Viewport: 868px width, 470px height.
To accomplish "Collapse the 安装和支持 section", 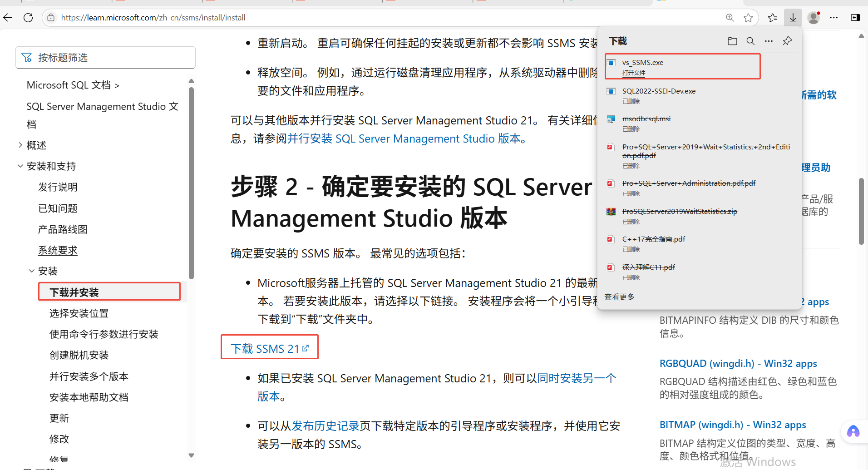I will point(20,166).
